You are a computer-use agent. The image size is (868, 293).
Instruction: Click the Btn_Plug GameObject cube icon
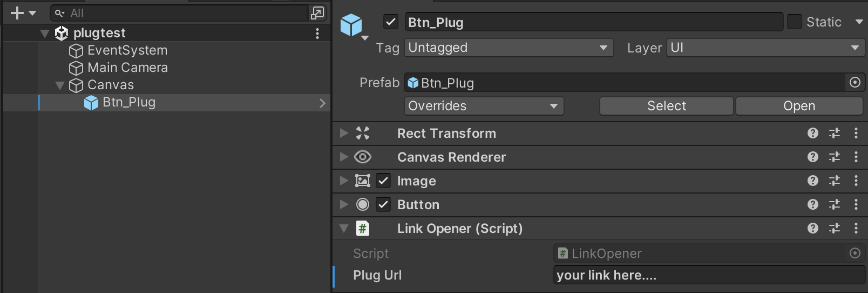tap(351, 25)
